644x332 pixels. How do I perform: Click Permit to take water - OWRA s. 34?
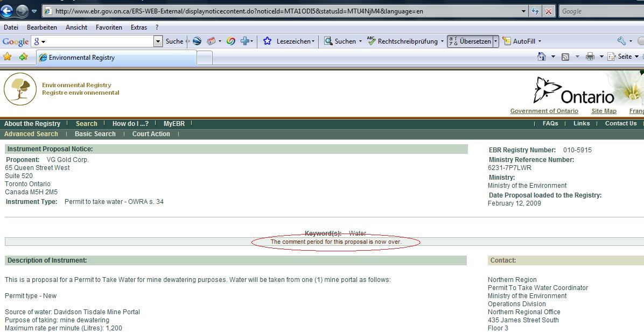[114, 201]
